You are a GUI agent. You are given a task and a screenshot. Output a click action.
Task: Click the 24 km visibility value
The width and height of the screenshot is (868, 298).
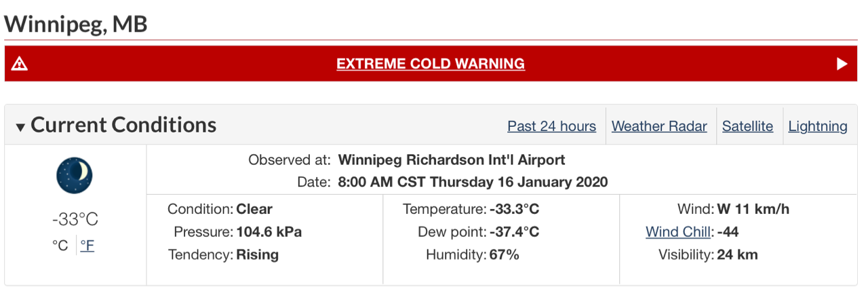click(738, 255)
